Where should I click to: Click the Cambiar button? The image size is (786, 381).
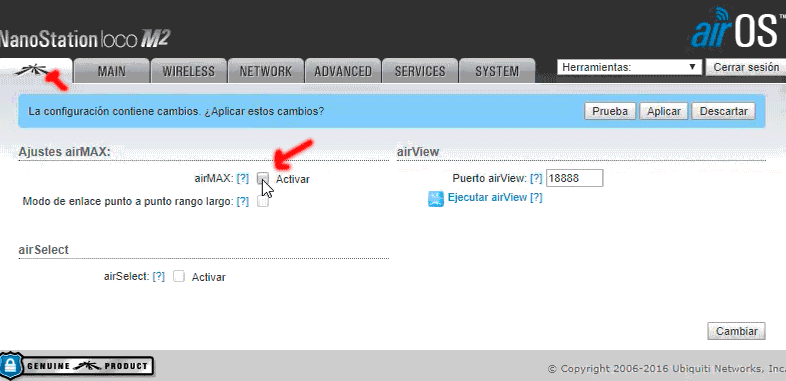coord(736,331)
